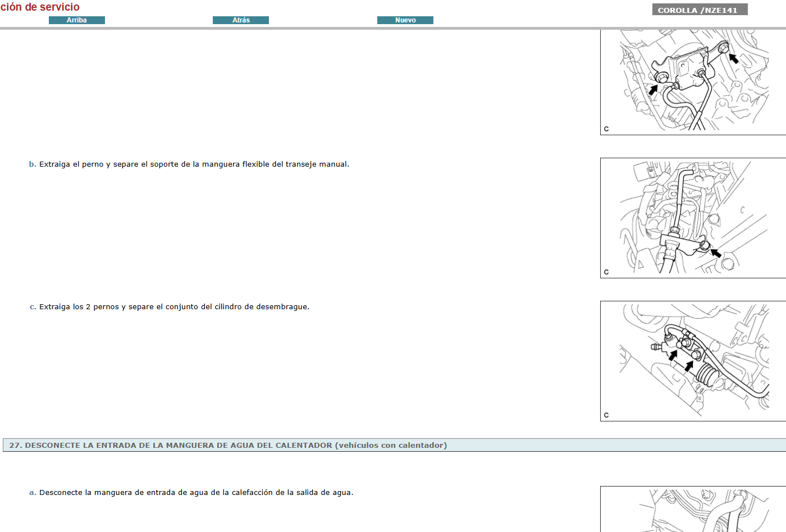
Task: Click lower-left arrow in top diagram
Action: [x=653, y=89]
